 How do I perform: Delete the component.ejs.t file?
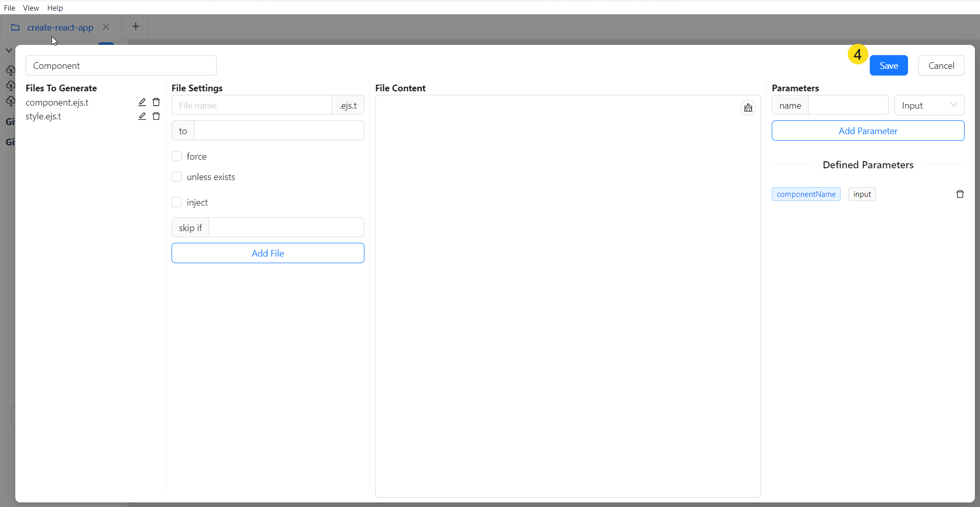[156, 103]
